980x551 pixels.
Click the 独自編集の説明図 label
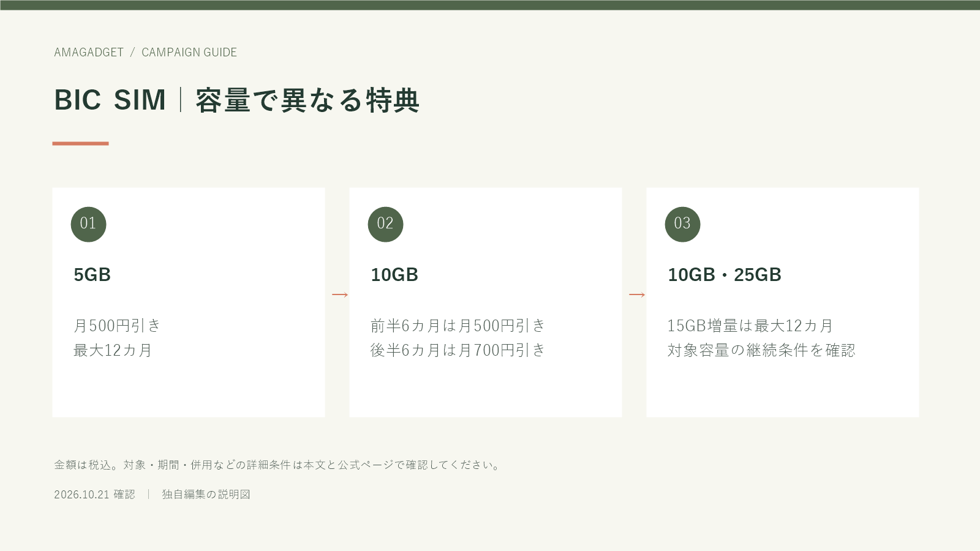point(206,495)
